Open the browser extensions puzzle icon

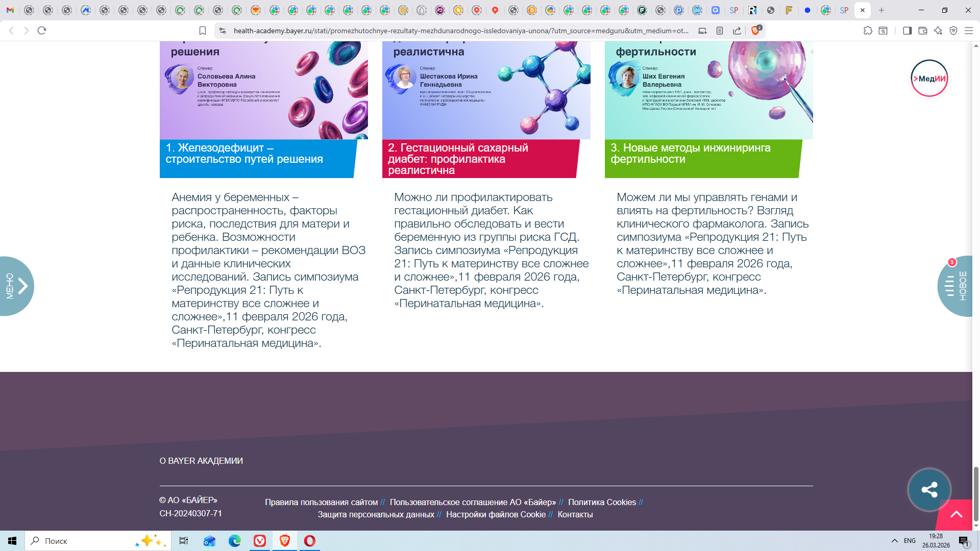(x=868, y=31)
